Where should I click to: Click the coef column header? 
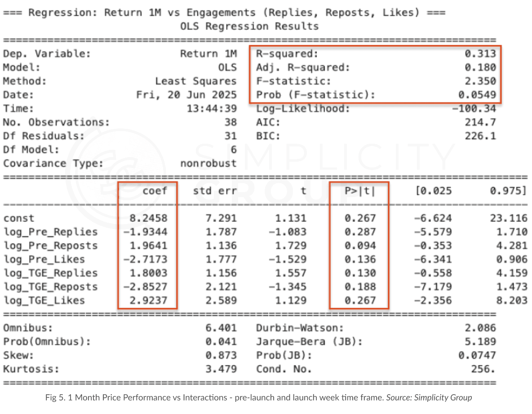pyautogui.click(x=155, y=190)
